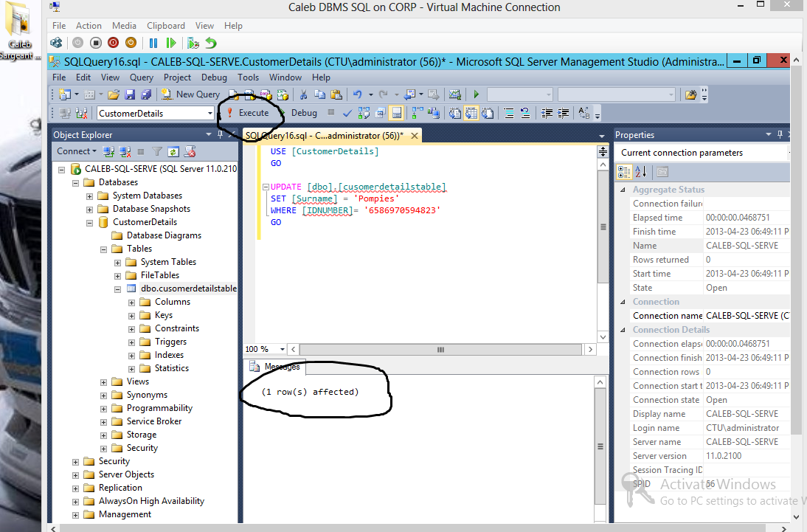Click the VM Turn Off stop icon

click(96, 43)
